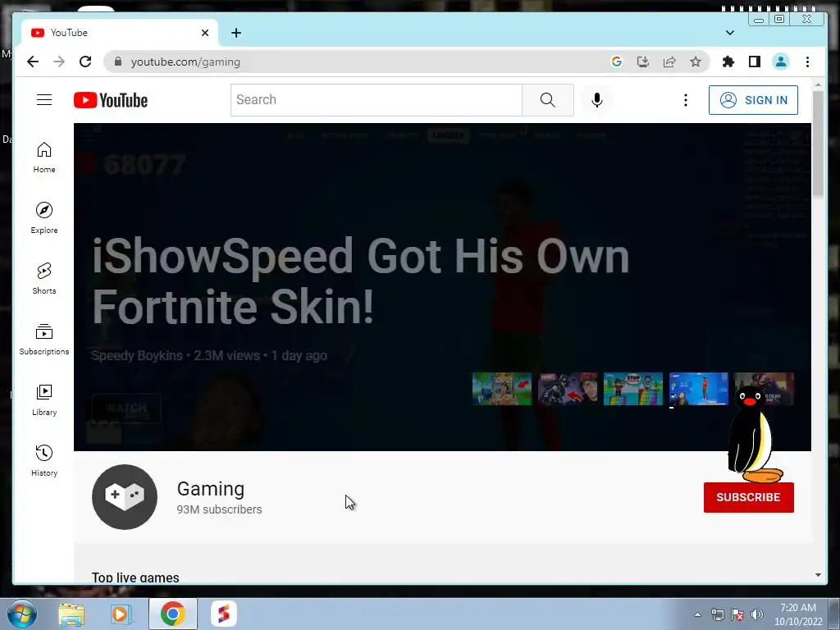Open Chrome extensions puzzle icon
This screenshot has height=630, width=840.
coord(728,62)
